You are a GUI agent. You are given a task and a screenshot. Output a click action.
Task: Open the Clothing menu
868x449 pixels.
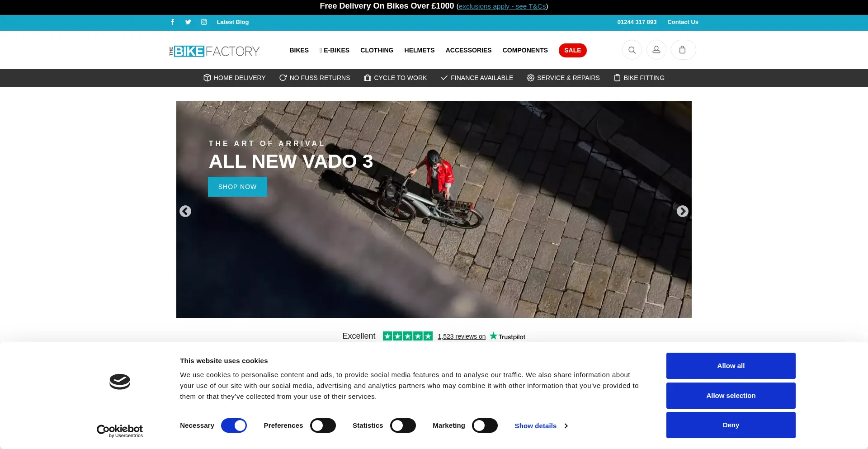pyautogui.click(x=377, y=50)
